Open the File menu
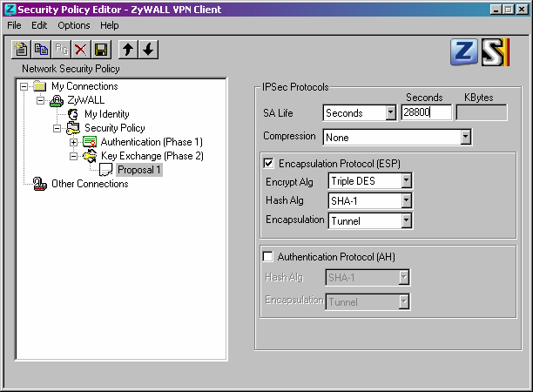Screen dimensions: 533x392 (14, 25)
